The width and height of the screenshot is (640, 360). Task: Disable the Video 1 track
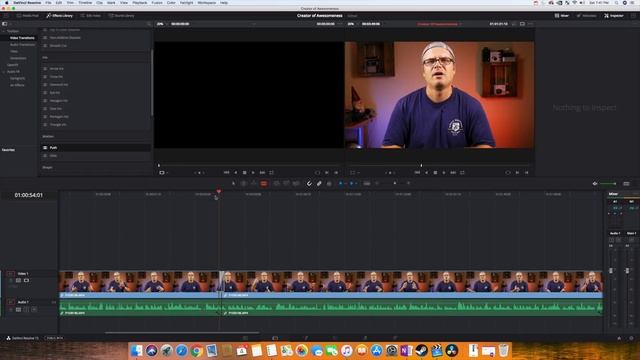[26, 280]
